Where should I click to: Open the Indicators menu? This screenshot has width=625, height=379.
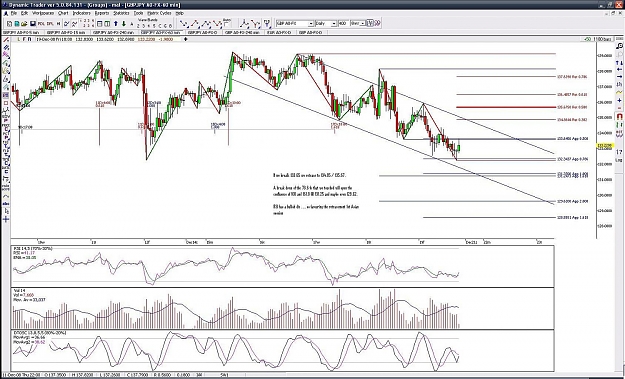click(x=82, y=13)
